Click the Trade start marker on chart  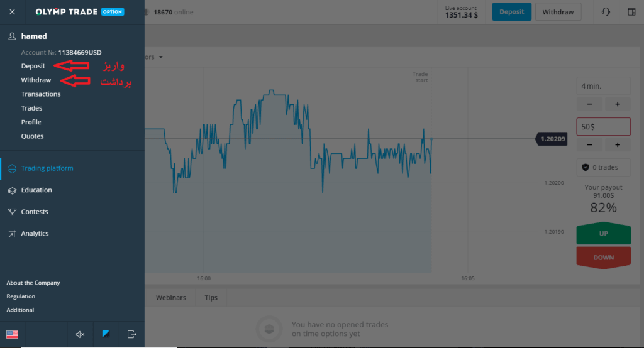click(420, 77)
